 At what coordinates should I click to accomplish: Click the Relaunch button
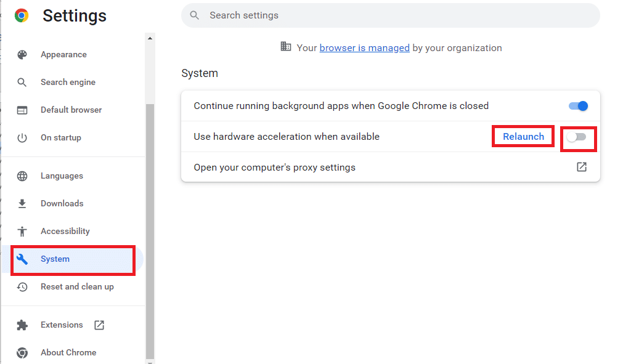click(523, 137)
